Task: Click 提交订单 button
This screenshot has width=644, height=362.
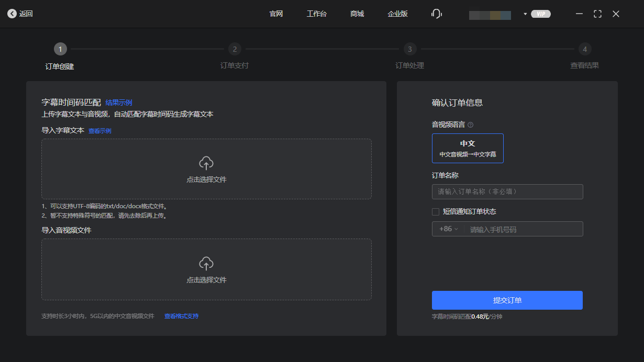Action: tap(507, 300)
